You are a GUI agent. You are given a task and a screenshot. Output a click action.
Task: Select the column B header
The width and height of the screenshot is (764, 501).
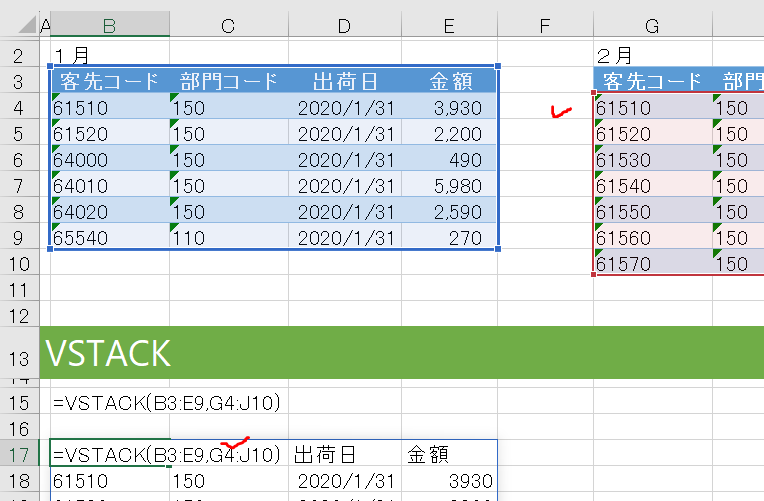[x=109, y=23]
